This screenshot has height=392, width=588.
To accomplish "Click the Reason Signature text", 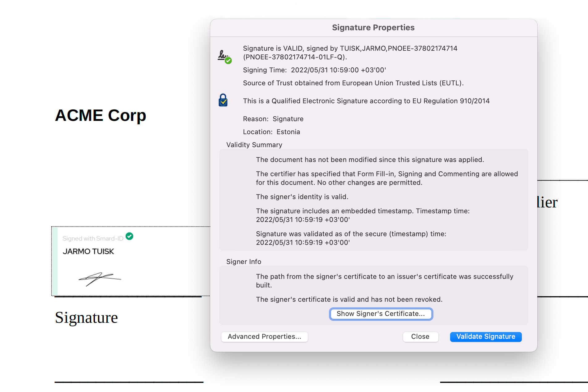I will (273, 119).
